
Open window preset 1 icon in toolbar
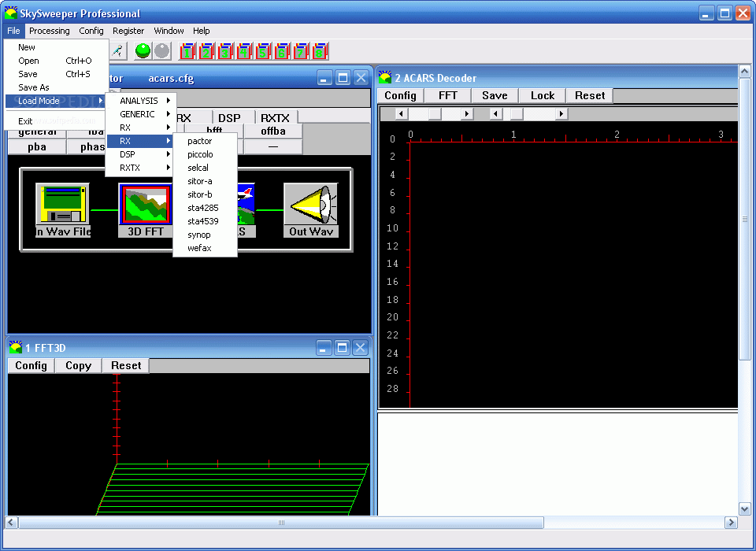click(187, 51)
